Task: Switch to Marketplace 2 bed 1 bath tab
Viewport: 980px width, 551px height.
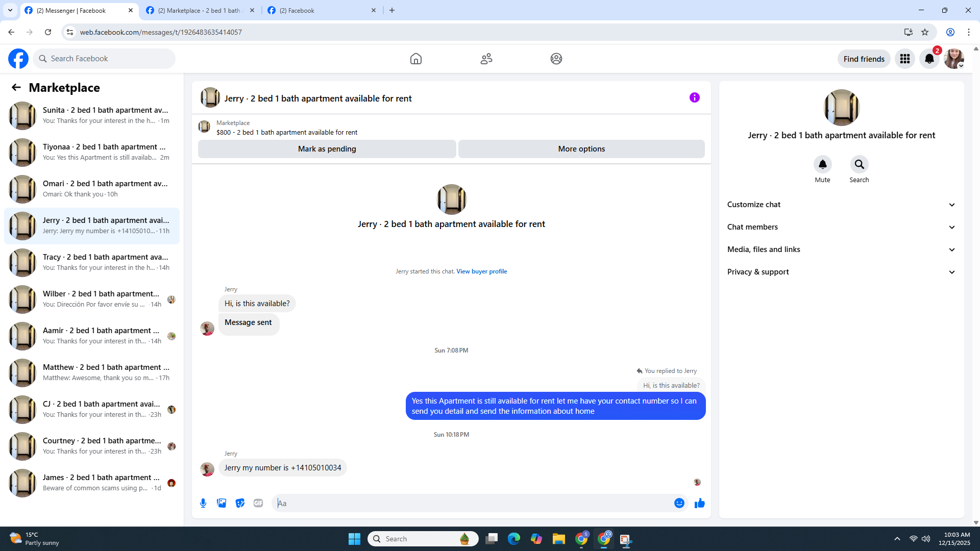Action: (200, 10)
